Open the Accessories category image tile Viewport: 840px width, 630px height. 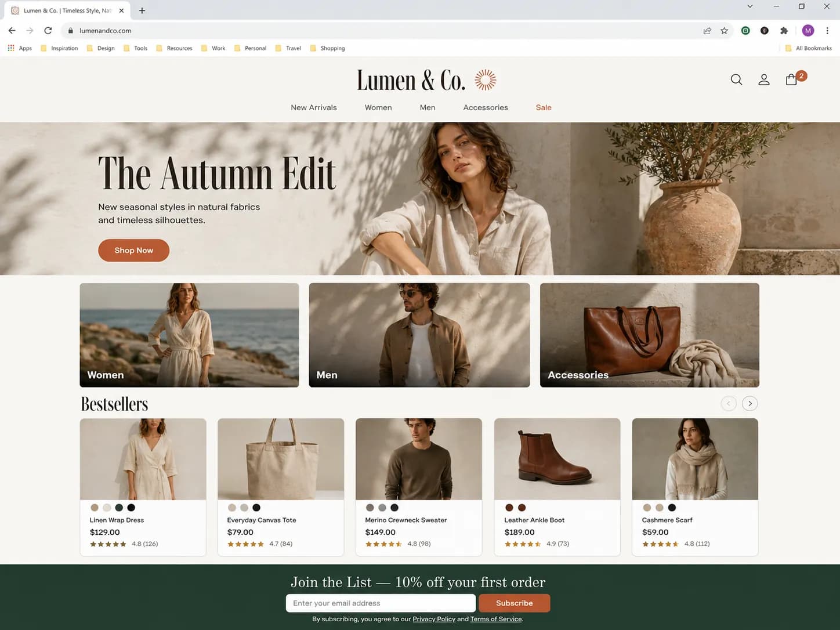tap(649, 335)
